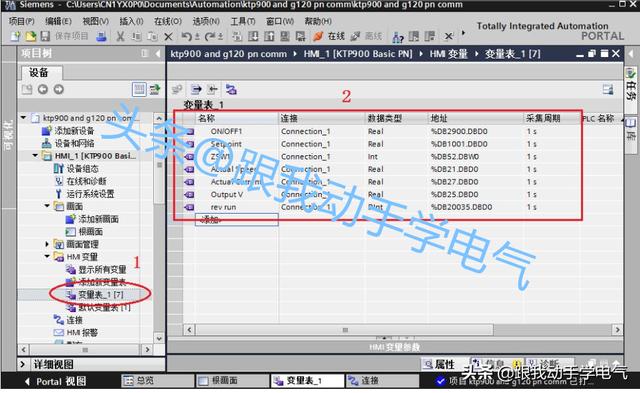The width and height of the screenshot is (640, 393).
Task: Click the Accessible devices icon
Action: click(x=398, y=37)
